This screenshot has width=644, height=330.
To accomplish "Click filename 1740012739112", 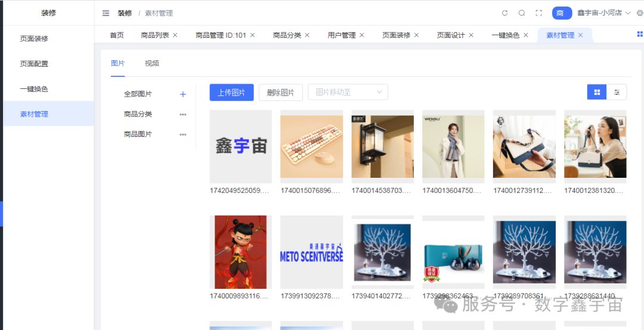I will click(524, 191).
